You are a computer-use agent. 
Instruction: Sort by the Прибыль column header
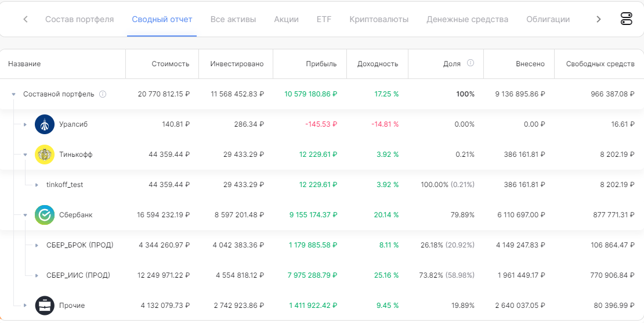coord(321,64)
